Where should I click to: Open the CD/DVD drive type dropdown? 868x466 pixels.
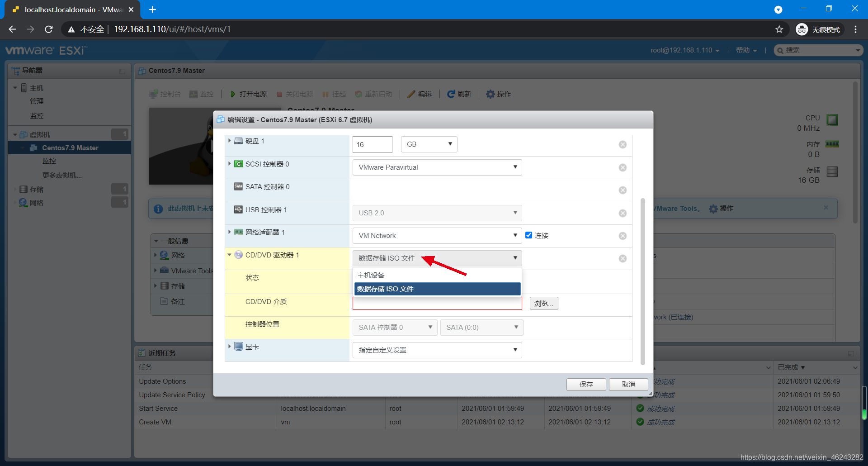pos(437,258)
